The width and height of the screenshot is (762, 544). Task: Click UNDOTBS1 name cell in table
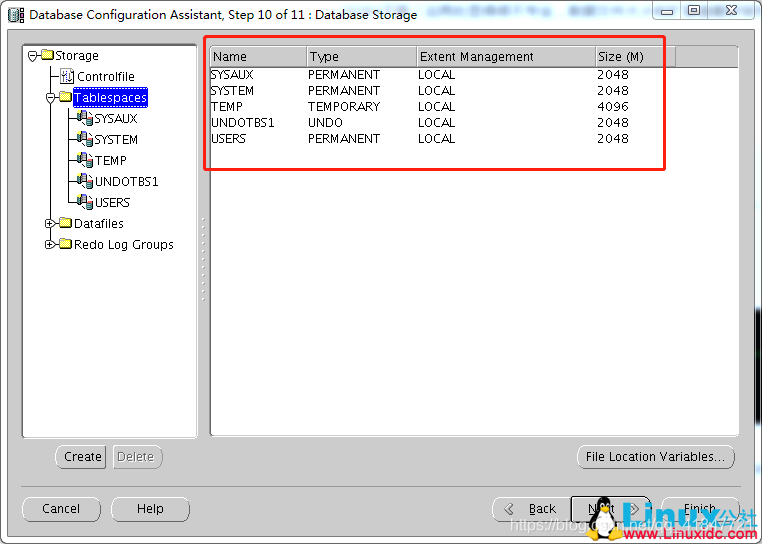[242, 123]
